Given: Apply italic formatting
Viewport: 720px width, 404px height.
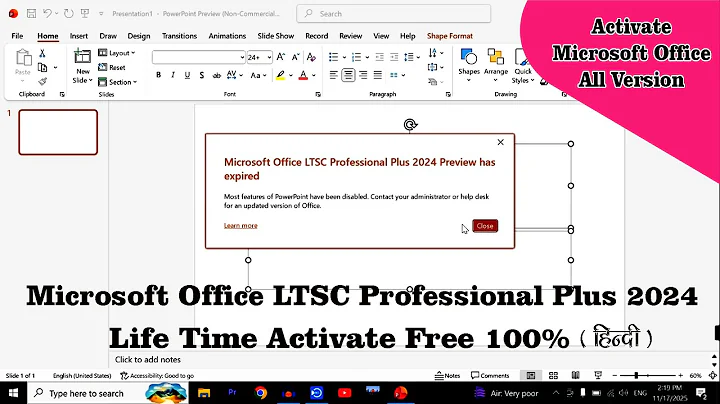Looking at the screenshot, I should (x=173, y=75).
